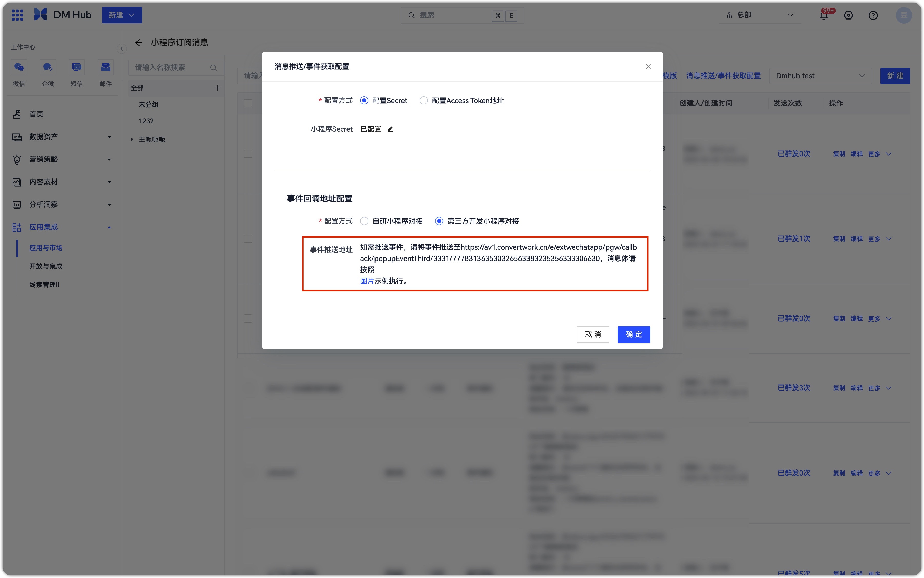The height and width of the screenshot is (578, 924).
Task: Open the WeChat (微信) work center icon
Action: [19, 68]
